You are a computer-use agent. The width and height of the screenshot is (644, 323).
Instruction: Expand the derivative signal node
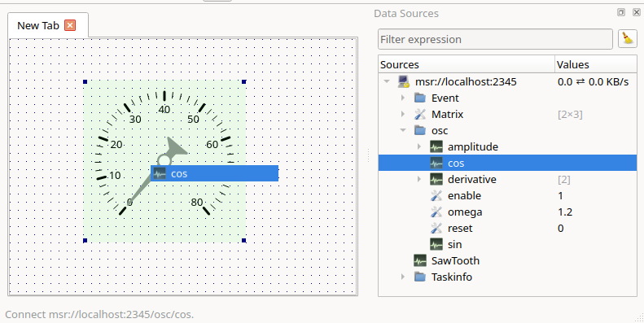pos(419,179)
